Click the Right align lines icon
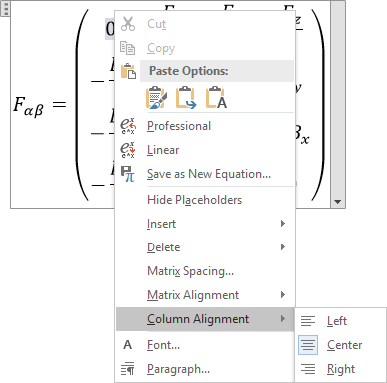 [x=308, y=369]
